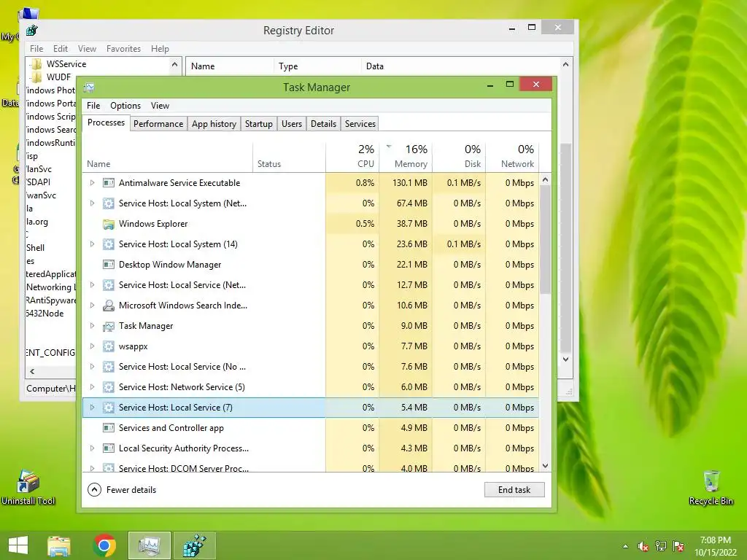The height and width of the screenshot is (560, 747).
Task: Expand Service Host: Local Service (7)
Action: (x=93, y=408)
